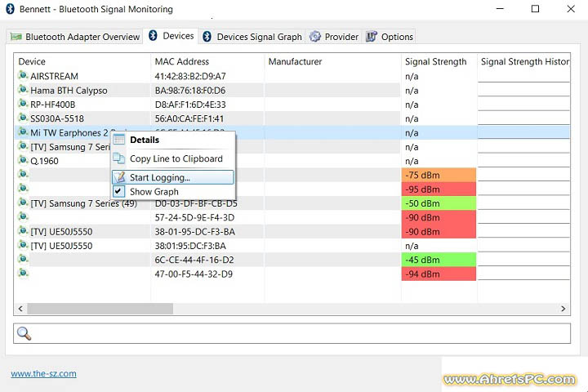Click inside the search filter field

[292, 333]
